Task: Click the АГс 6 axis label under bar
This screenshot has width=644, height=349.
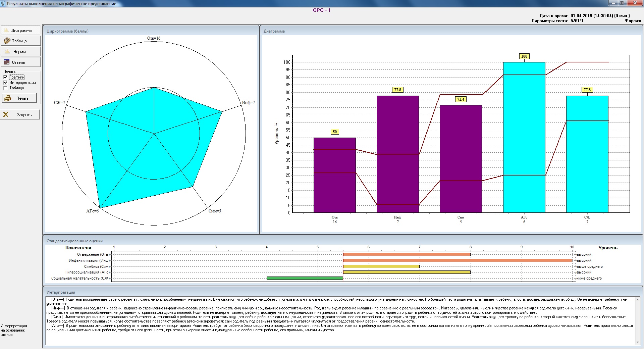Action: (524, 219)
